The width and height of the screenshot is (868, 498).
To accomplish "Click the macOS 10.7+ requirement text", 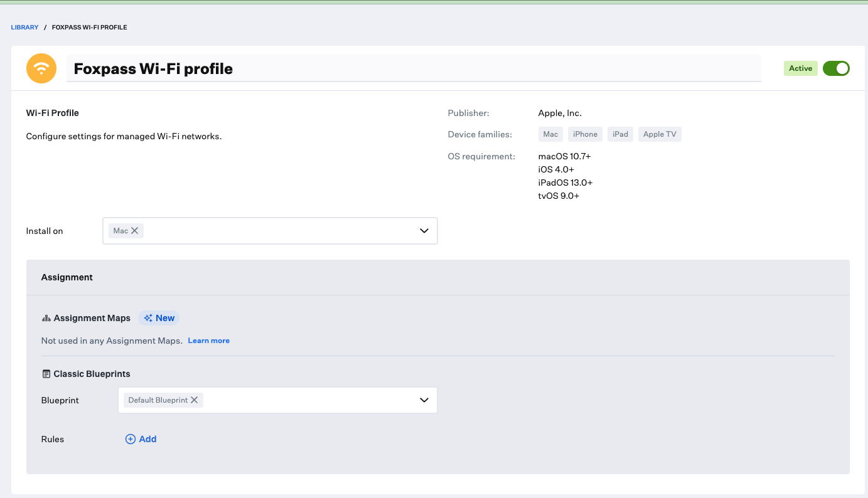I will pyautogui.click(x=564, y=156).
